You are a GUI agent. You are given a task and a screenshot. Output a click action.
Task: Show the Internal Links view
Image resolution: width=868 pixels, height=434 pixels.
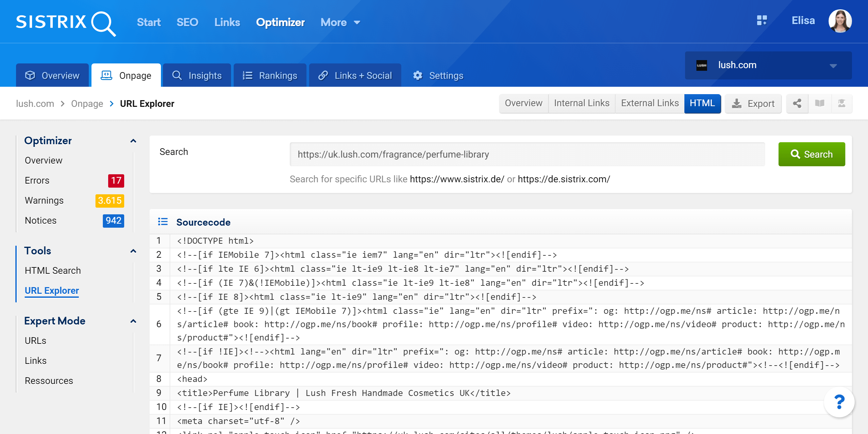point(582,103)
